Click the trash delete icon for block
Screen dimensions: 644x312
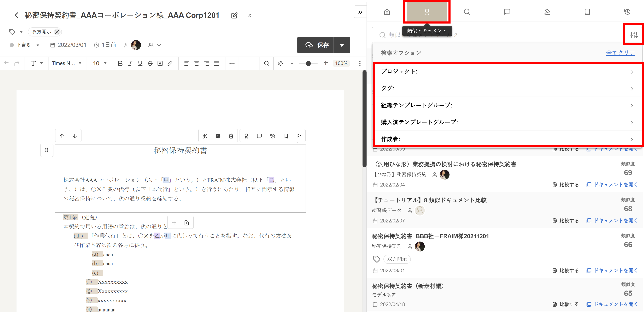[231, 136]
